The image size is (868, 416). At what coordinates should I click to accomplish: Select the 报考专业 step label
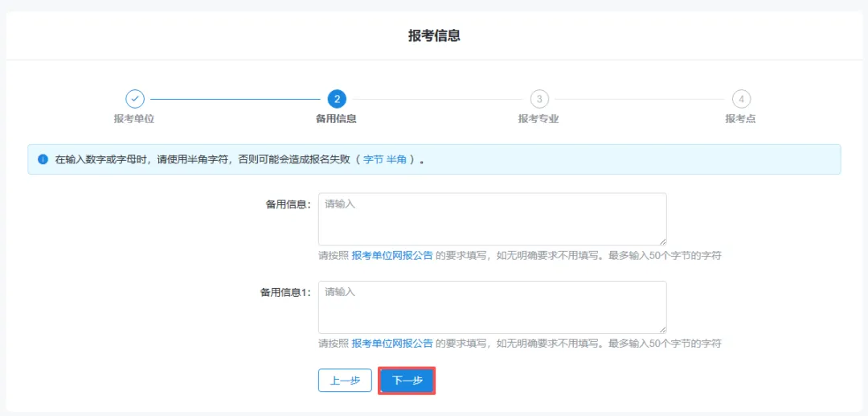tap(538, 119)
